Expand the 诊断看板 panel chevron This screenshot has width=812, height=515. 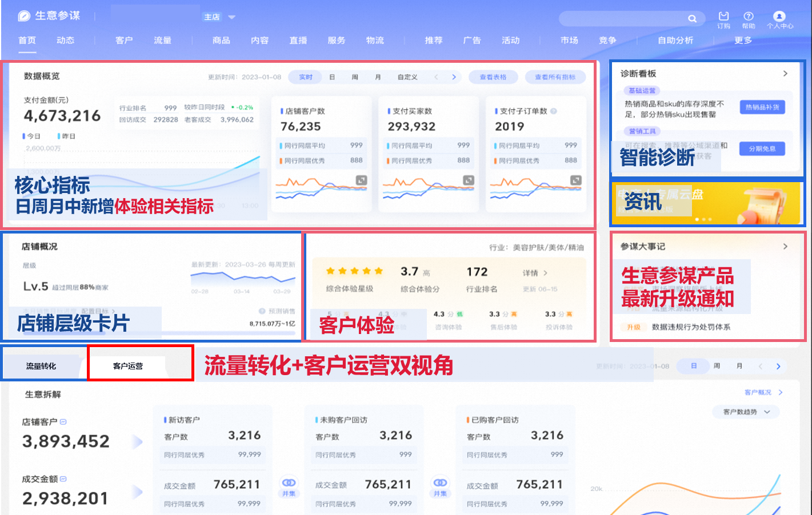point(785,74)
